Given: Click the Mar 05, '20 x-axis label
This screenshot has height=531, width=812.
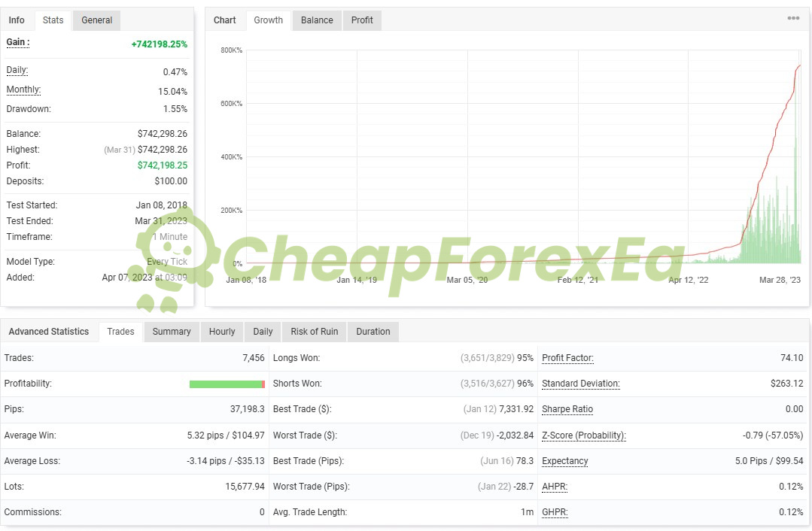Looking at the screenshot, I should (467, 280).
